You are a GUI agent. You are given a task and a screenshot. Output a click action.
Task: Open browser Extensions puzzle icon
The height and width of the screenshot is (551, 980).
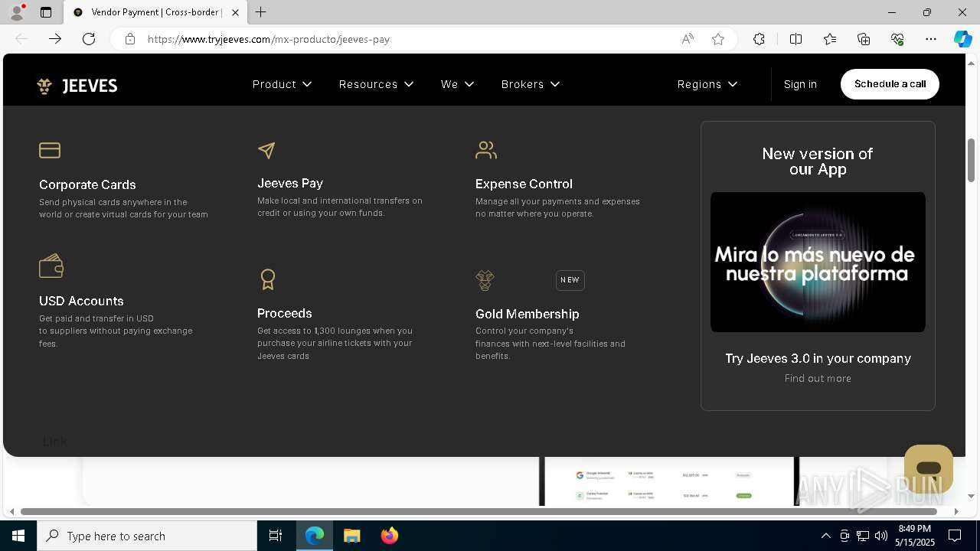(759, 39)
